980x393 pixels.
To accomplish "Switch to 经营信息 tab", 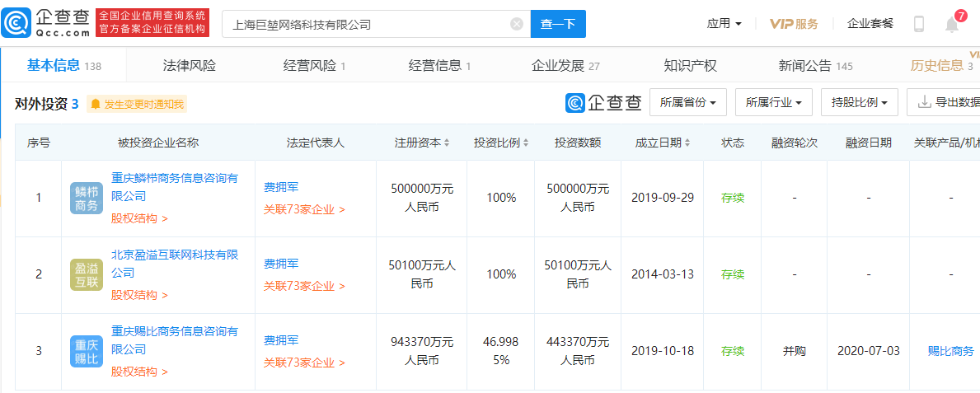I will point(439,66).
